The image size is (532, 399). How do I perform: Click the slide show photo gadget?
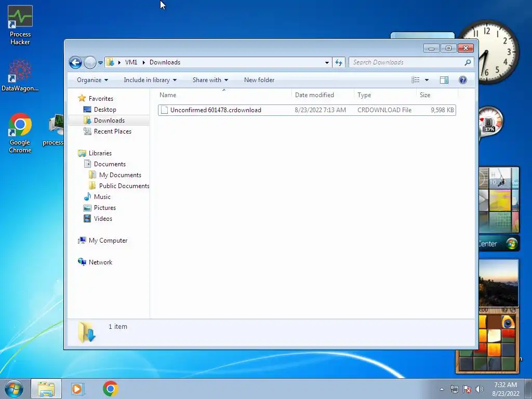pos(499,283)
